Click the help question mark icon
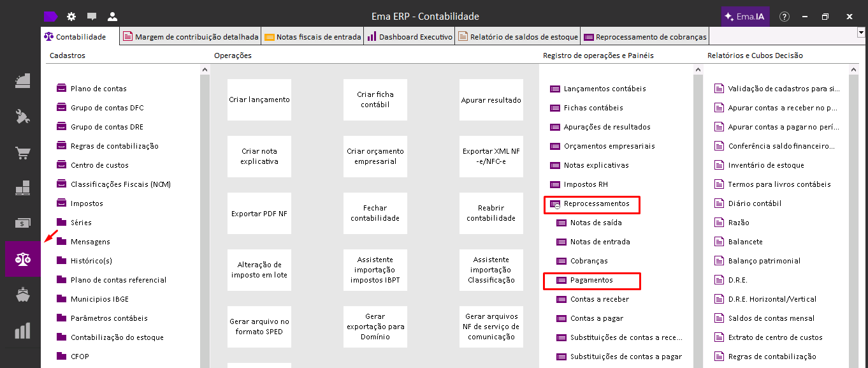 point(785,17)
